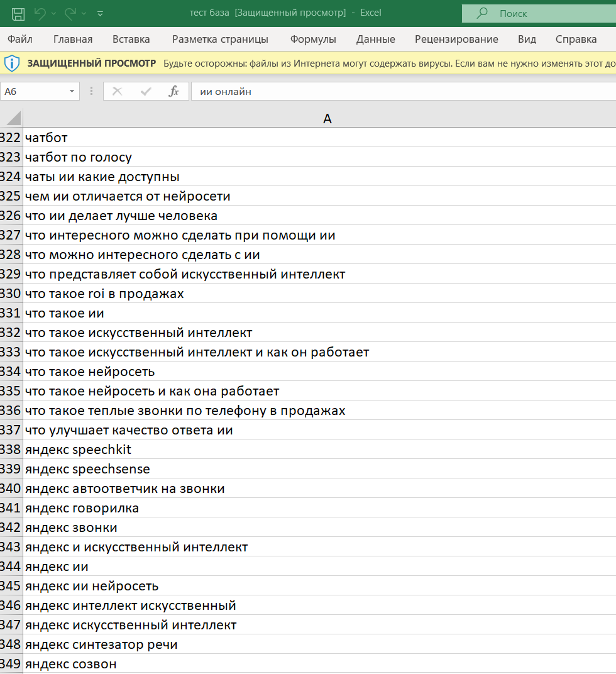Click the Redo arrow icon
The height and width of the screenshot is (674, 616).
70,14
